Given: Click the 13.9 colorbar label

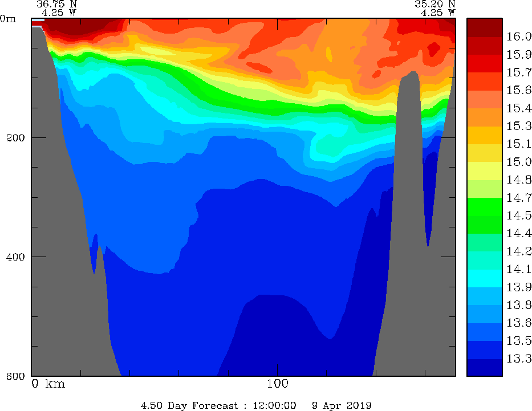Looking at the screenshot, I should [519, 287].
